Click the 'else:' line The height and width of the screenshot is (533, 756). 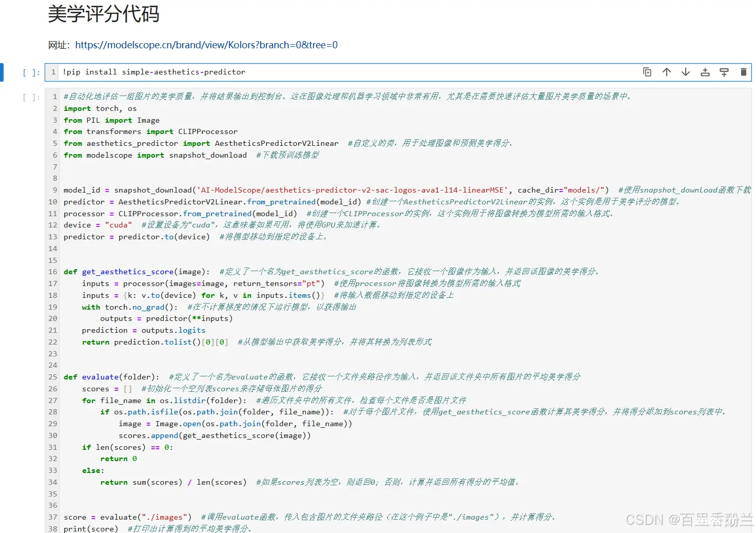(x=93, y=470)
